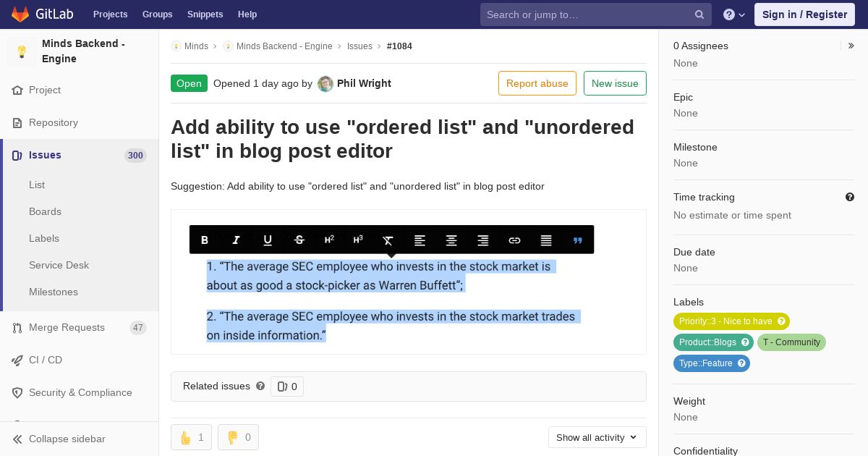
Task: Click the Time tracking help icon
Action: (x=850, y=197)
